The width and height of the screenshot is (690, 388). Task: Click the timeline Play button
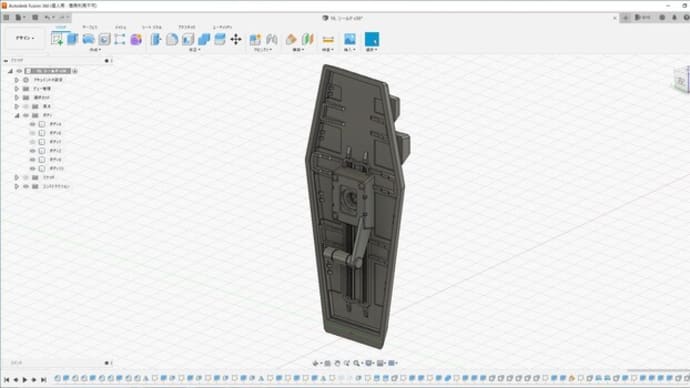(25, 379)
